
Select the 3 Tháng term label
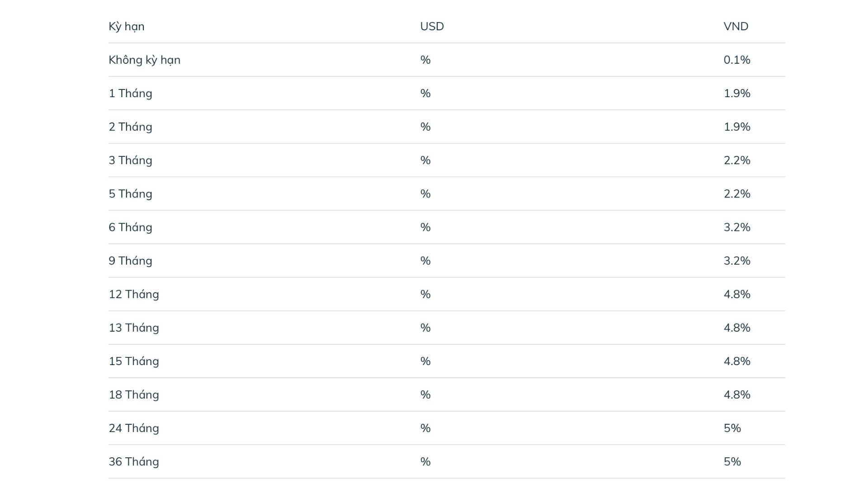coord(130,160)
